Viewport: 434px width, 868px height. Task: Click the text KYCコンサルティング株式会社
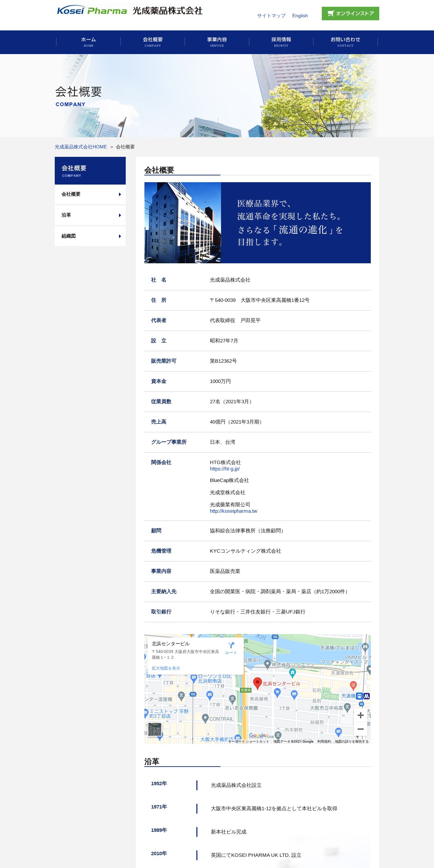(245, 551)
